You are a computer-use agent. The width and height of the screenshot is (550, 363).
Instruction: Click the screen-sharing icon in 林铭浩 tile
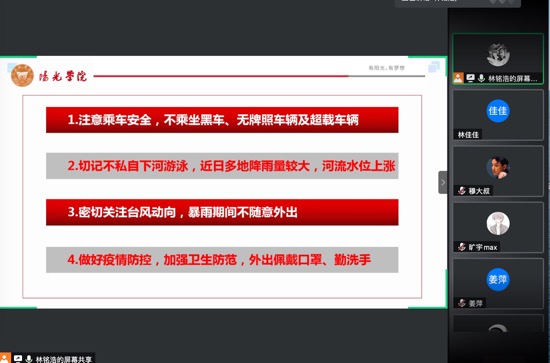pyautogui.click(x=470, y=78)
